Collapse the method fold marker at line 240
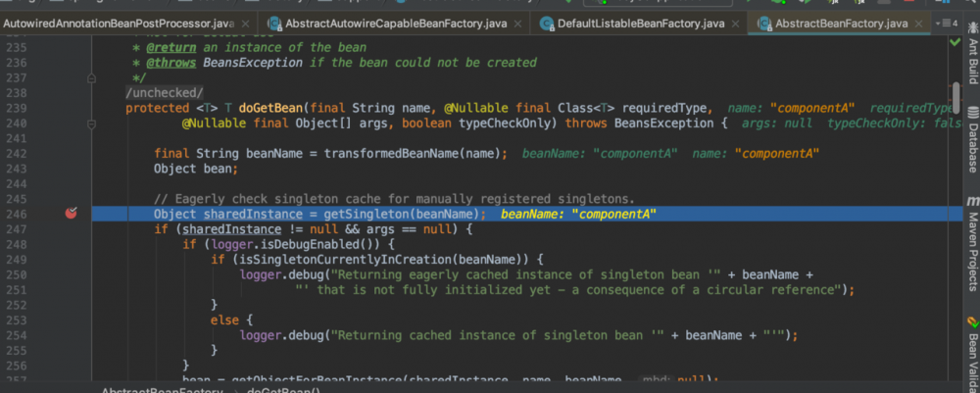This screenshot has height=393, width=980. click(x=91, y=124)
